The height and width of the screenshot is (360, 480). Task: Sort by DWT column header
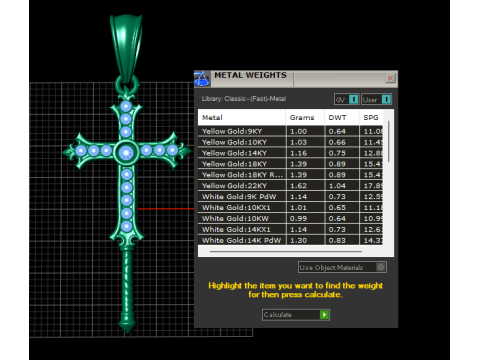[341, 117]
